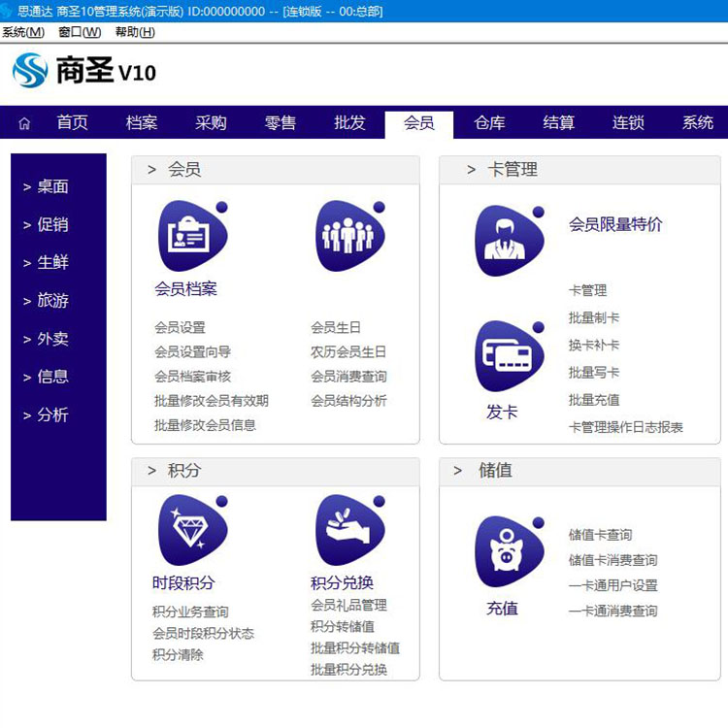Open 批量修改会员信息
The height and width of the screenshot is (728, 728).
point(205,425)
